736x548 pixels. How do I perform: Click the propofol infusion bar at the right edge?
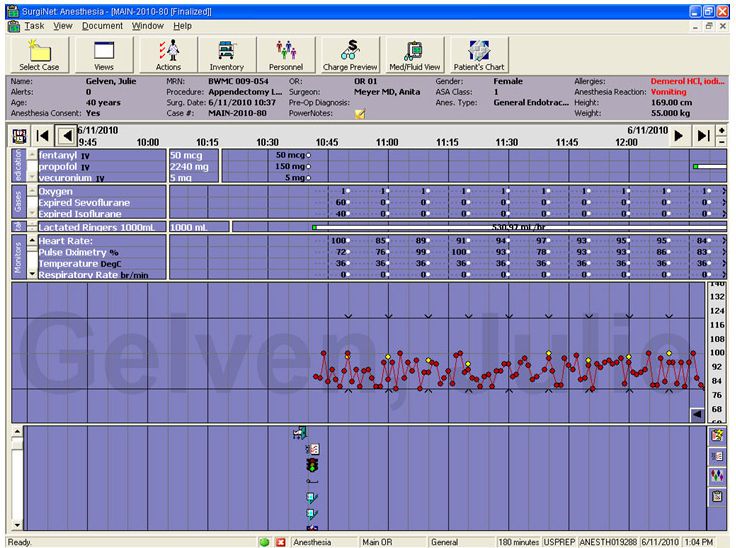pyautogui.click(x=710, y=166)
